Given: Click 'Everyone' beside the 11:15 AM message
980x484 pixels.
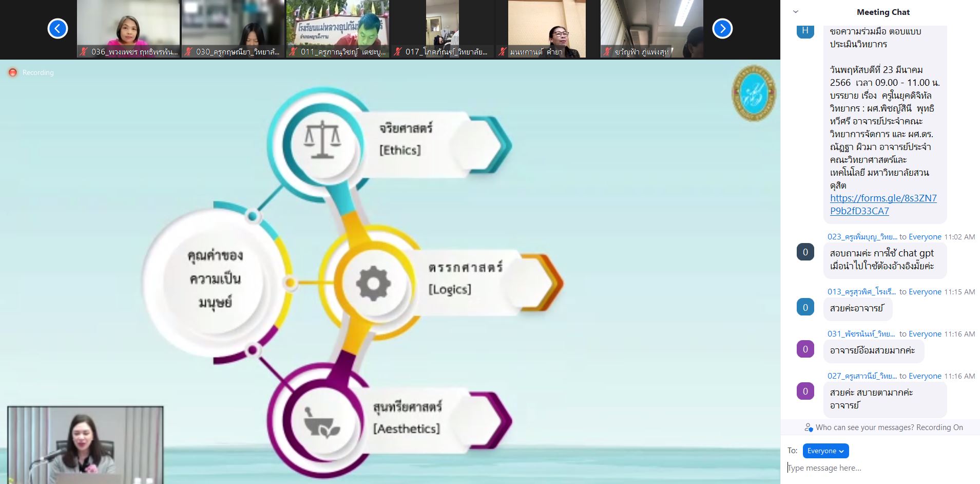Looking at the screenshot, I should coord(925,292).
